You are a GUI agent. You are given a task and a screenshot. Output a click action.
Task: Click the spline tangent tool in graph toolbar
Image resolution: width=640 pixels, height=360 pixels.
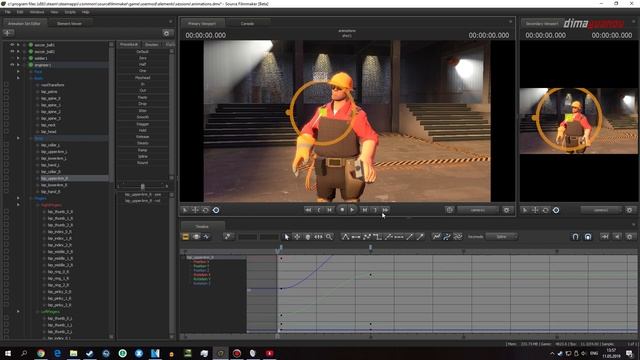(345, 237)
